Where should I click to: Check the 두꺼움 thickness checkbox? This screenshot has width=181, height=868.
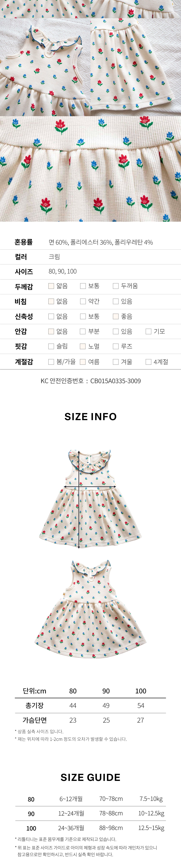pyautogui.click(x=116, y=286)
